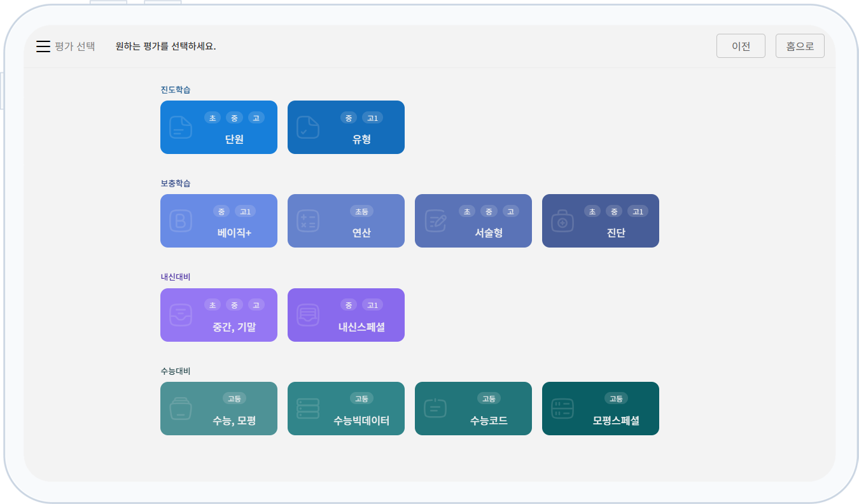The height and width of the screenshot is (504, 859).
Task: Click the tray icon on 내신스페셜 card
Action: pos(308,315)
